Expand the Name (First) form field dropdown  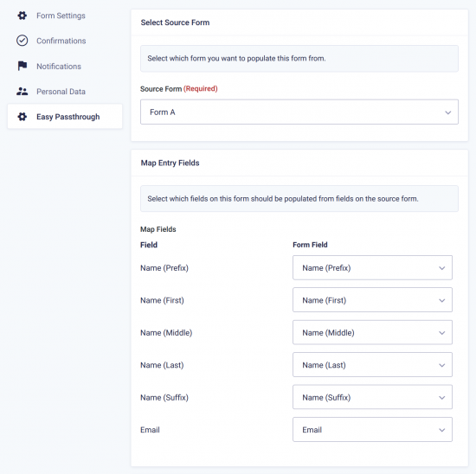372,300
